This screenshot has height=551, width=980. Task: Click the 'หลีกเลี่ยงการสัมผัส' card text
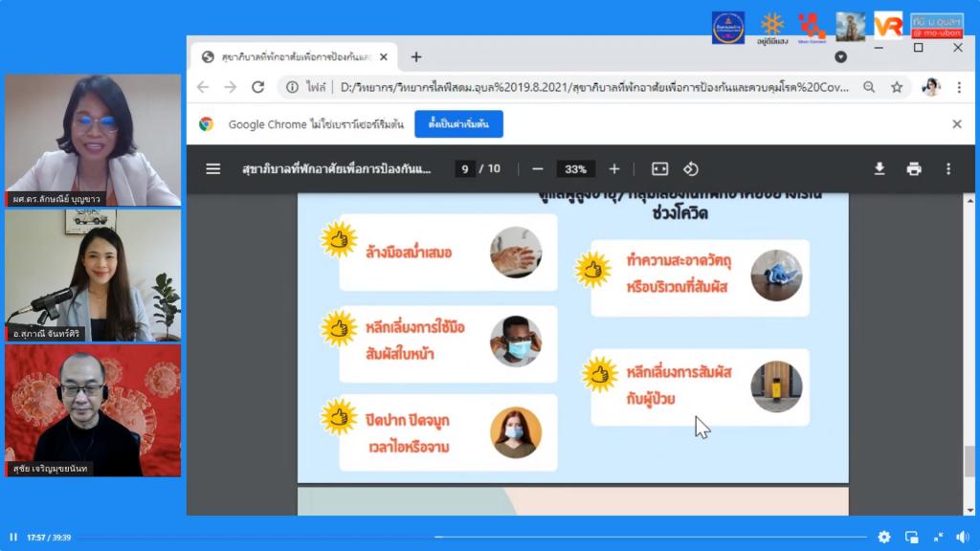coord(679,372)
